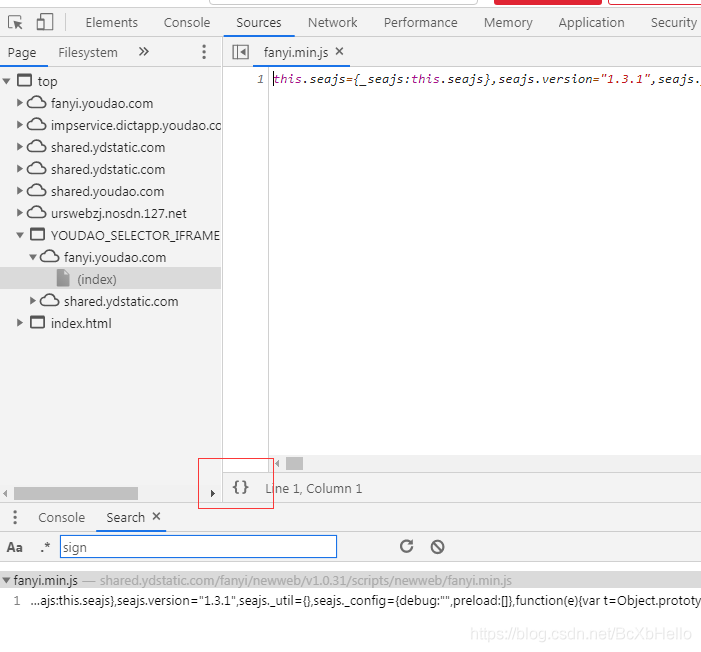Close the fanyi.min.js editor tab
This screenshot has height=652, width=701.
339,51
